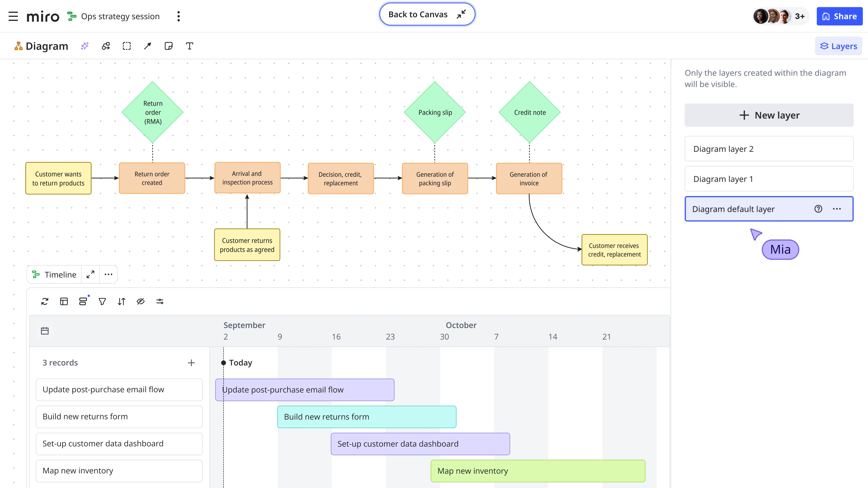Select the Customer receives credit, replacement node
Screen dimensions: 868x488
tap(614, 250)
